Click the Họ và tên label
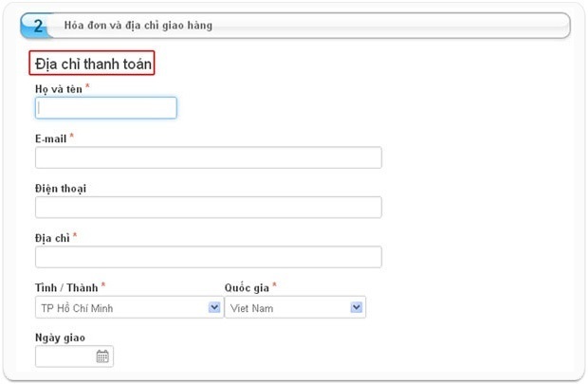This screenshot has height=384, width=588. tap(59, 88)
